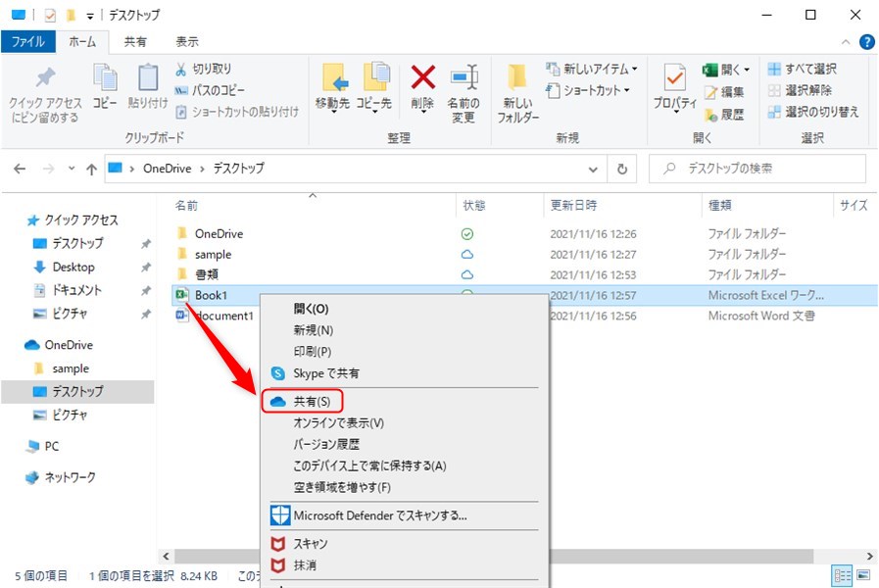This screenshot has height=588, width=879.
Task: Switch to large icons view in status bar
Action: tap(863, 575)
